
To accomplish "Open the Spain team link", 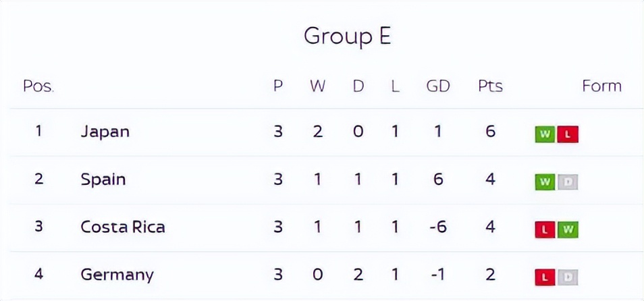I will tap(103, 180).
